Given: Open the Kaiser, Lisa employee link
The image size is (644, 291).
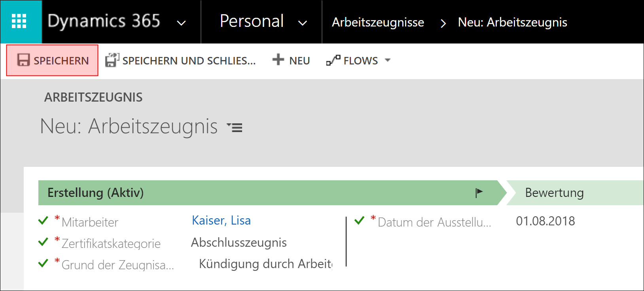Looking at the screenshot, I should point(221,220).
